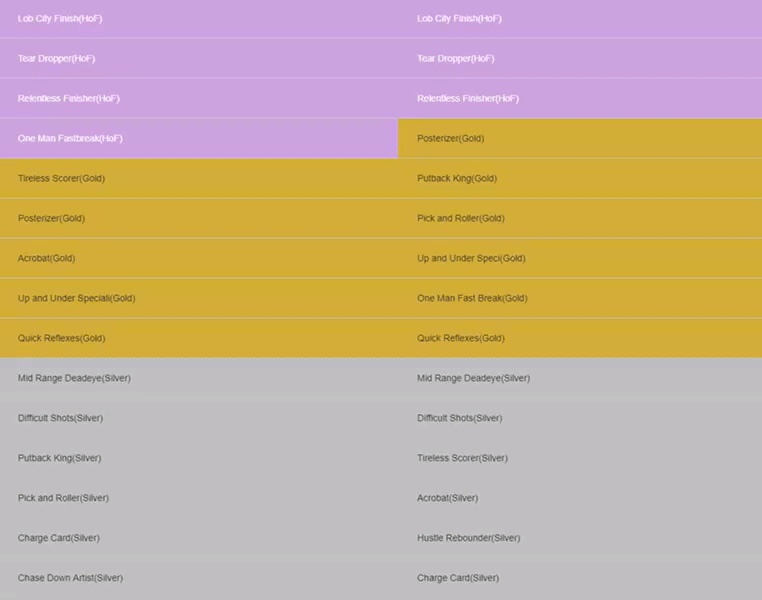This screenshot has width=762, height=600.
Task: Select One Man Fastbreak(HoF) row on the left
Action: point(199,138)
